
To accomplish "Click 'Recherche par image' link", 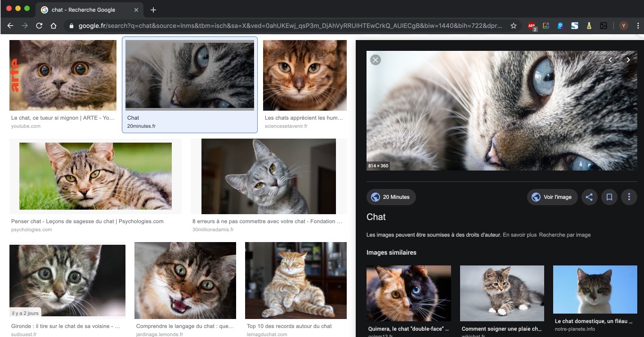I will [564, 235].
